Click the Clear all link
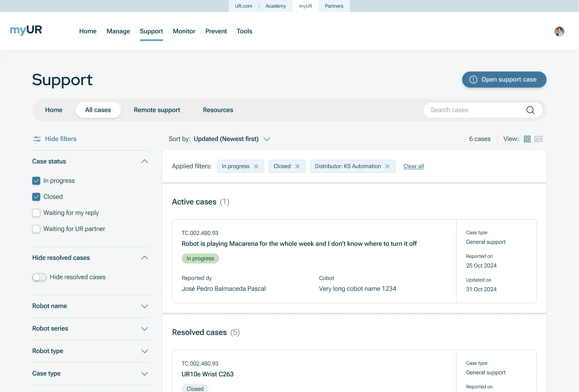Image resolution: width=579 pixels, height=392 pixels. coord(413,166)
